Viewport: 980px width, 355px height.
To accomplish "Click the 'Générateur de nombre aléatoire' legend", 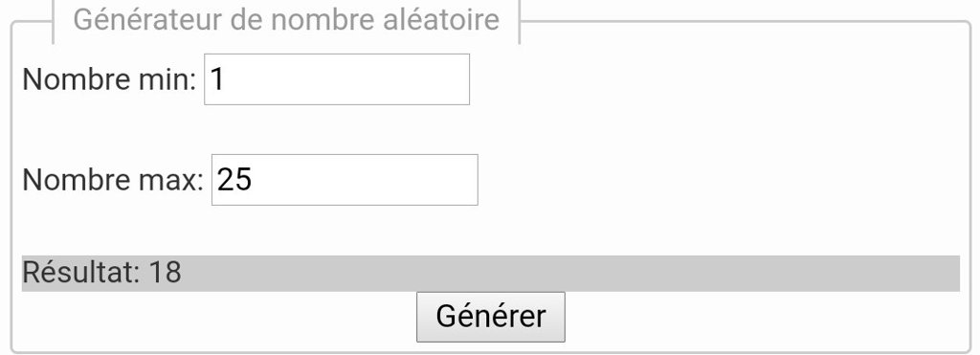I will [286, 20].
